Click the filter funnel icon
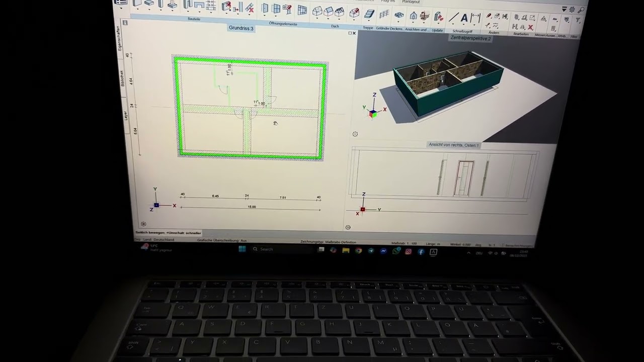The image size is (644, 362). [578, 21]
